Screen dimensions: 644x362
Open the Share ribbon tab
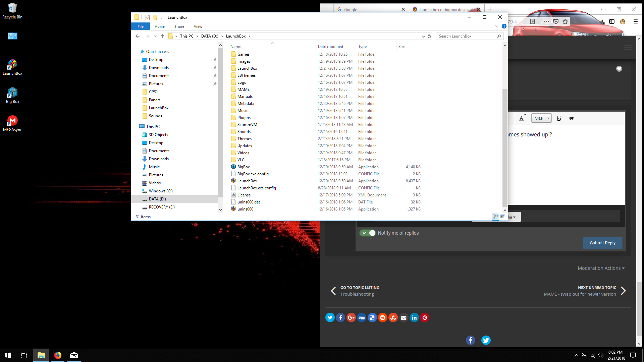click(179, 26)
